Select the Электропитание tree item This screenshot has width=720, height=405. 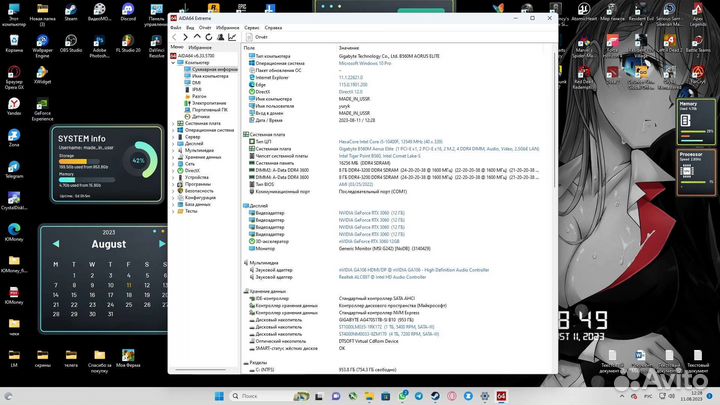(x=205, y=103)
